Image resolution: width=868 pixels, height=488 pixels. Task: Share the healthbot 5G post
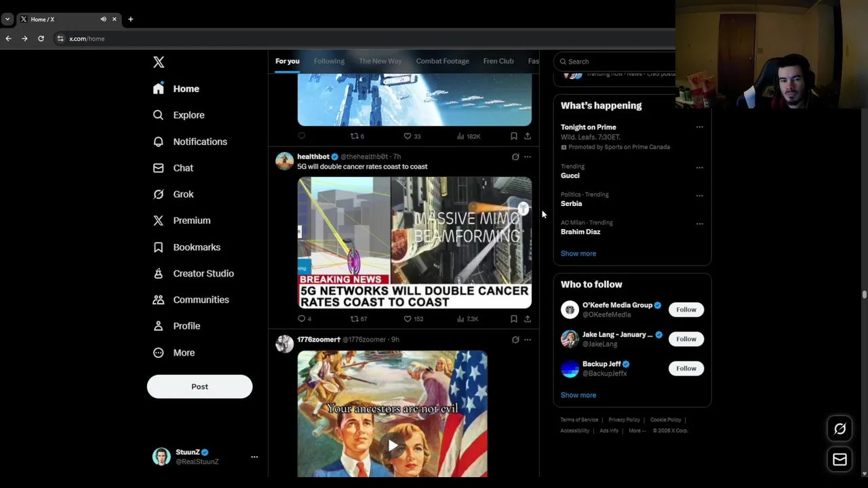[x=528, y=319]
